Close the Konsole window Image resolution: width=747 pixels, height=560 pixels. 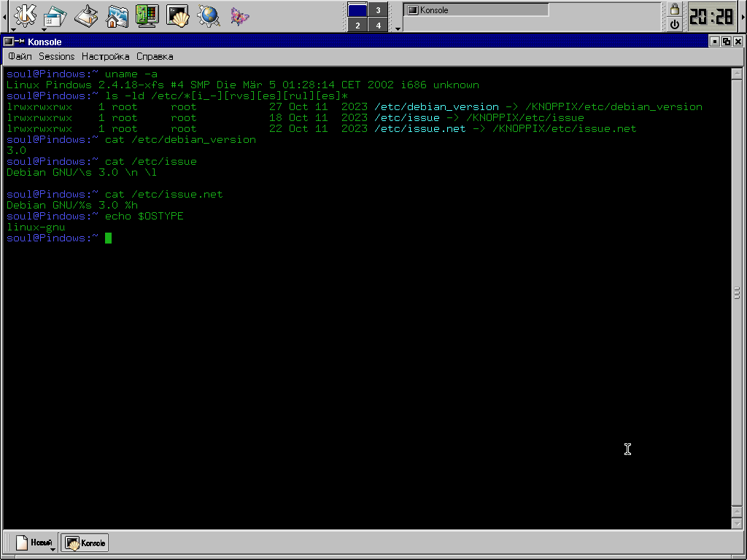[738, 42]
